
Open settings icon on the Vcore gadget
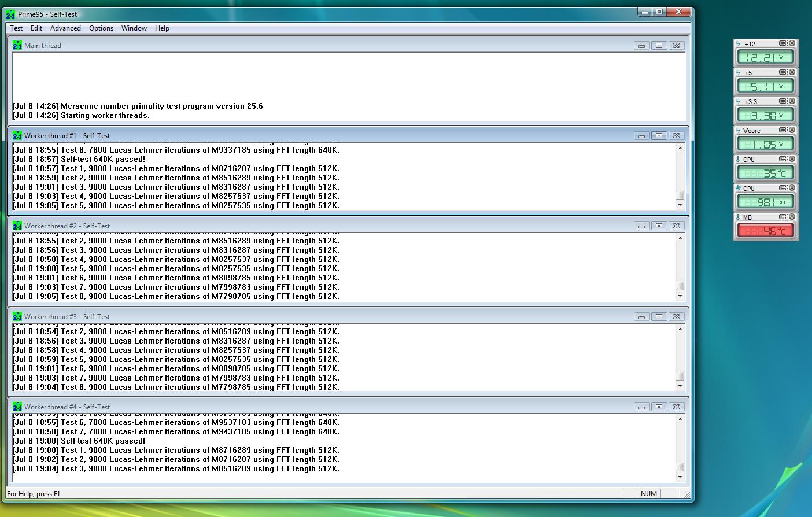pos(783,130)
